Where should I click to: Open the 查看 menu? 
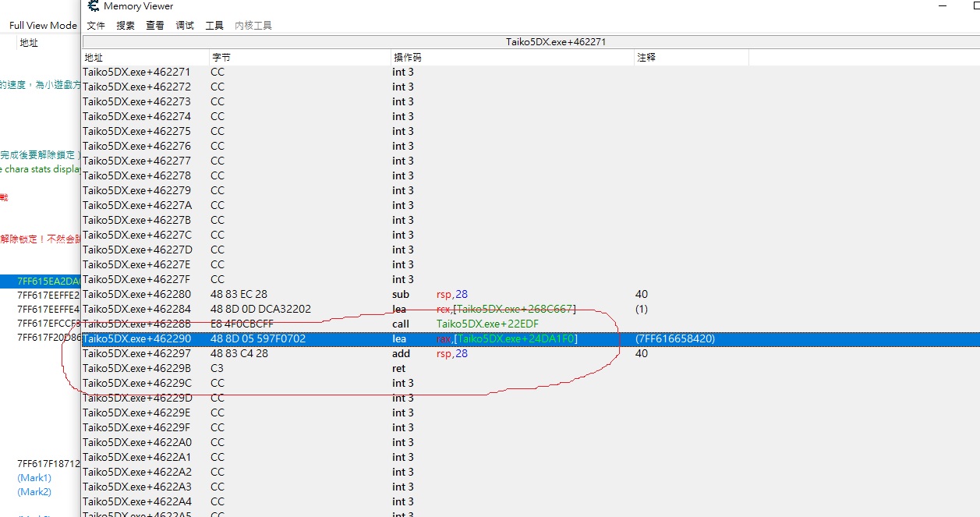point(155,26)
